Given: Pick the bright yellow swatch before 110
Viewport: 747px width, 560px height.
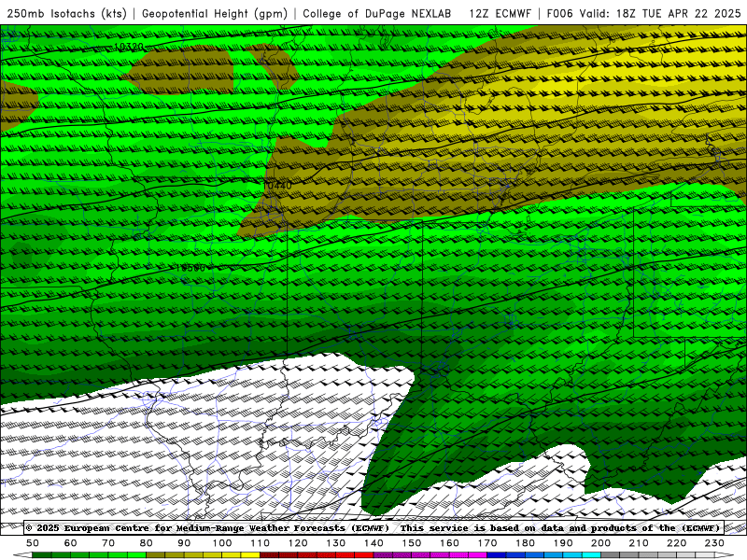Looking at the screenshot, I should (250, 556).
